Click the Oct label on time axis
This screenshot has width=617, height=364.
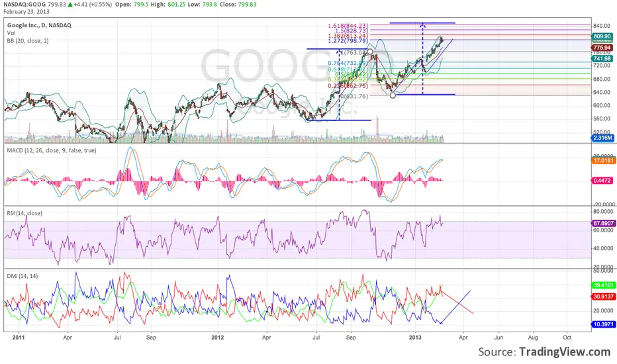[567, 338]
